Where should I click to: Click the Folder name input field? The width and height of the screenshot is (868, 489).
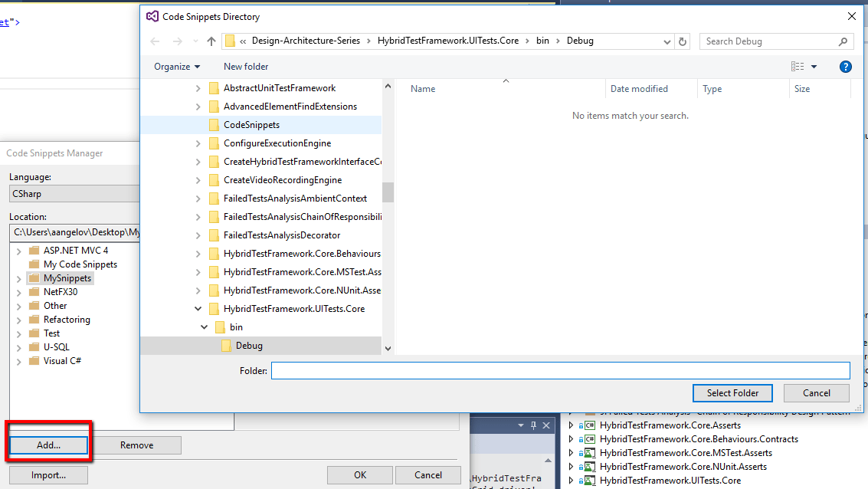coord(560,370)
